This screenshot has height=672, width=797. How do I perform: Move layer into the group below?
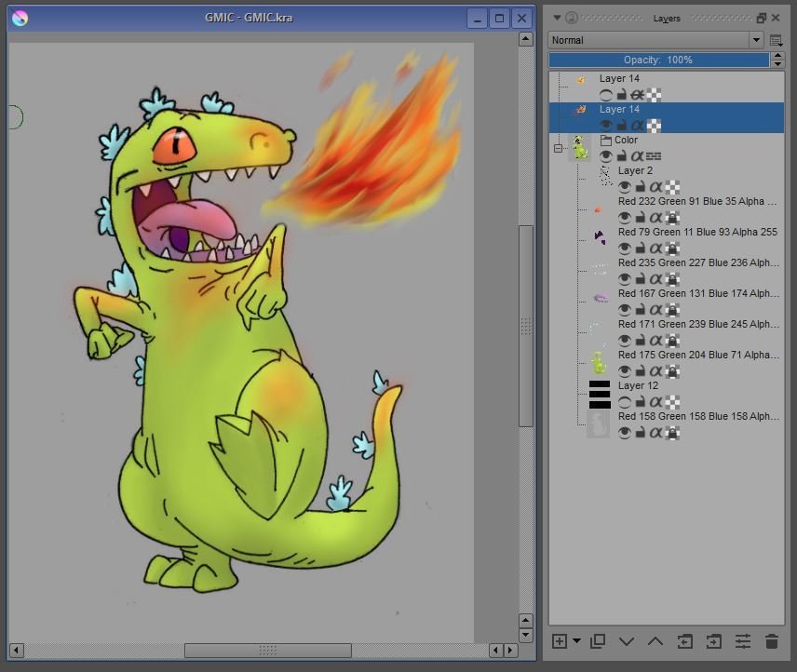tap(713, 641)
